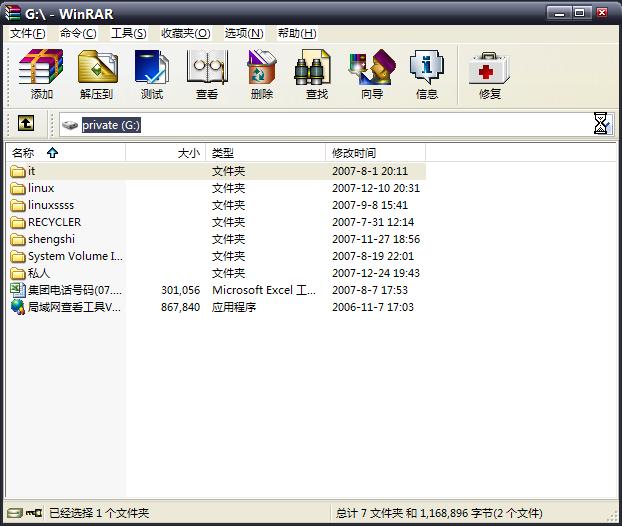This screenshot has height=526, width=622.
Task: Click status text 已经选择 1 个文件夹
Action: [99, 513]
